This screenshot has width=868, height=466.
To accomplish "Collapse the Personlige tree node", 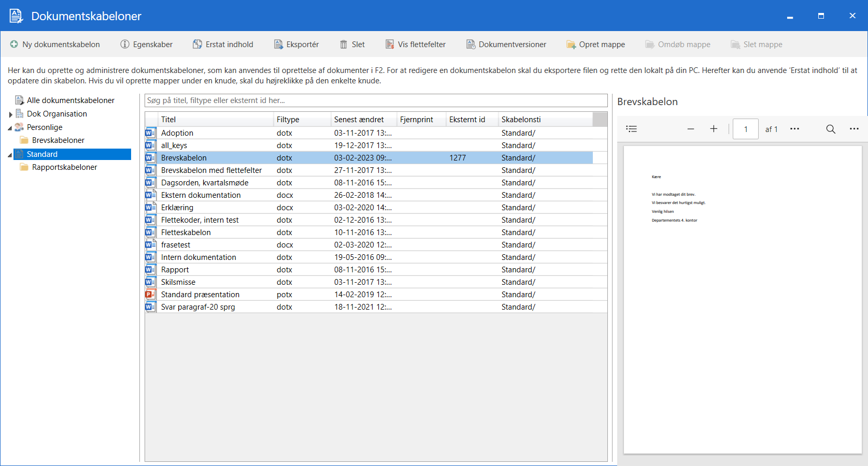I will [10, 128].
